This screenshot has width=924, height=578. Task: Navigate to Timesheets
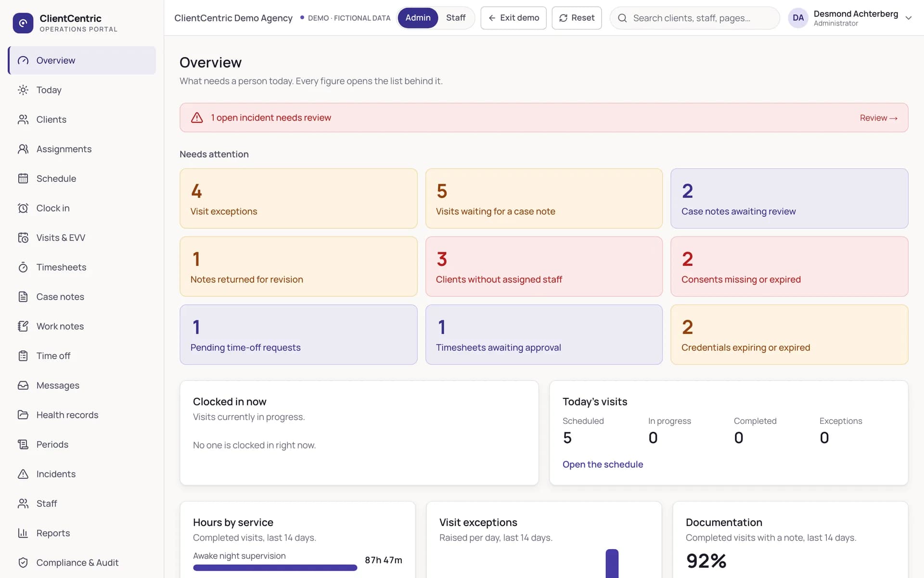82,267
